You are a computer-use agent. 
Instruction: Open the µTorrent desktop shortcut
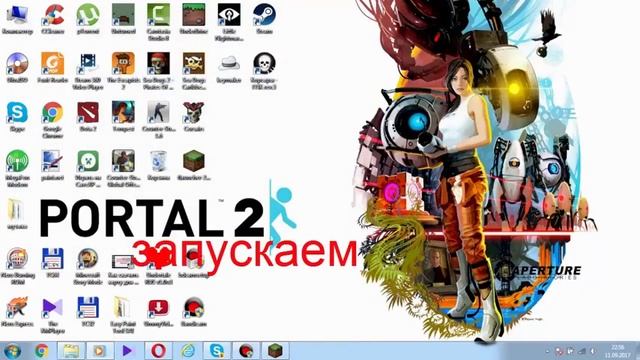coord(88,15)
